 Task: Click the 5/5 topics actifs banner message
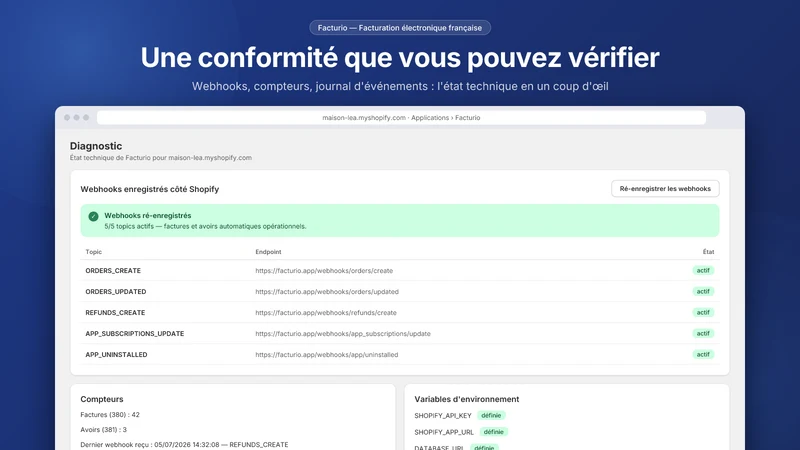[205, 227]
